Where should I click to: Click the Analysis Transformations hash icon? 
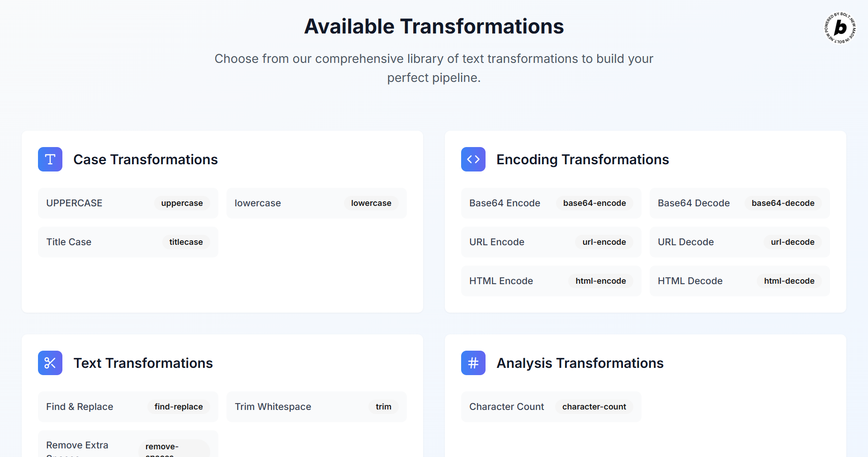pyautogui.click(x=473, y=363)
